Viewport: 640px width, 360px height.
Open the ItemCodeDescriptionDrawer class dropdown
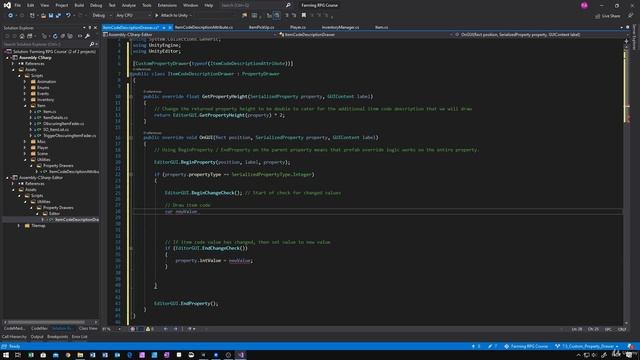tap(366, 35)
